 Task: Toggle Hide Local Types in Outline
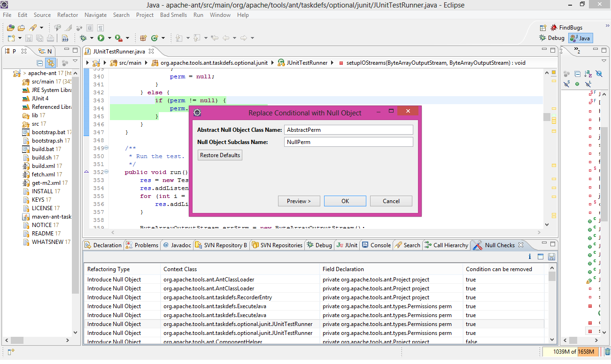click(x=588, y=84)
